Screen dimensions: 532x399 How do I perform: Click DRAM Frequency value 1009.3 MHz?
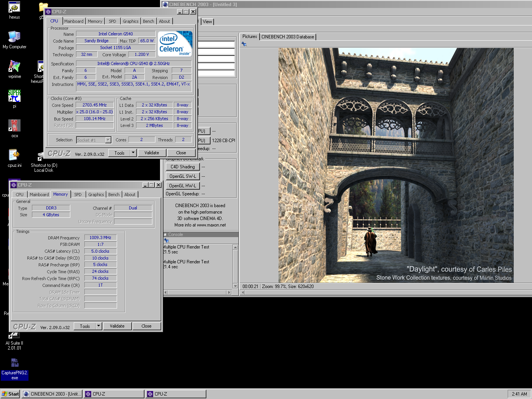click(100, 237)
